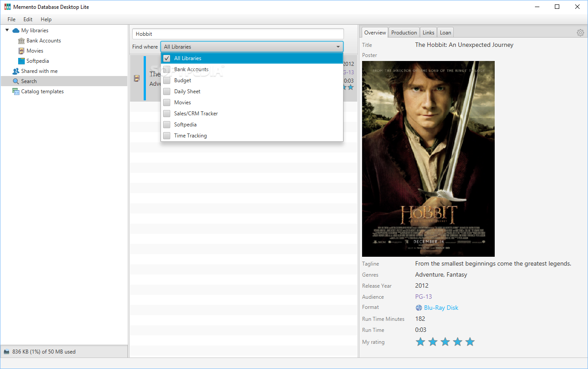588x369 pixels.
Task: Click the PG-13 audience link
Action: (424, 297)
